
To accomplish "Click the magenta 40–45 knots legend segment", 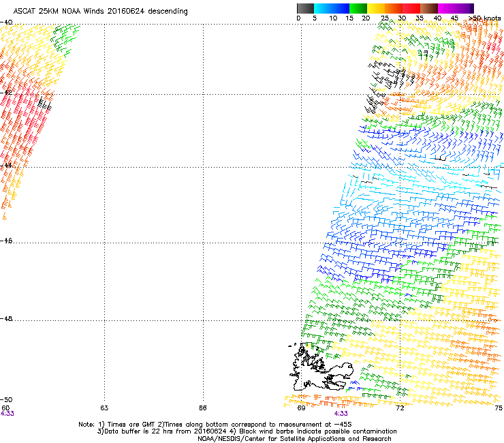I will [x=447, y=8].
